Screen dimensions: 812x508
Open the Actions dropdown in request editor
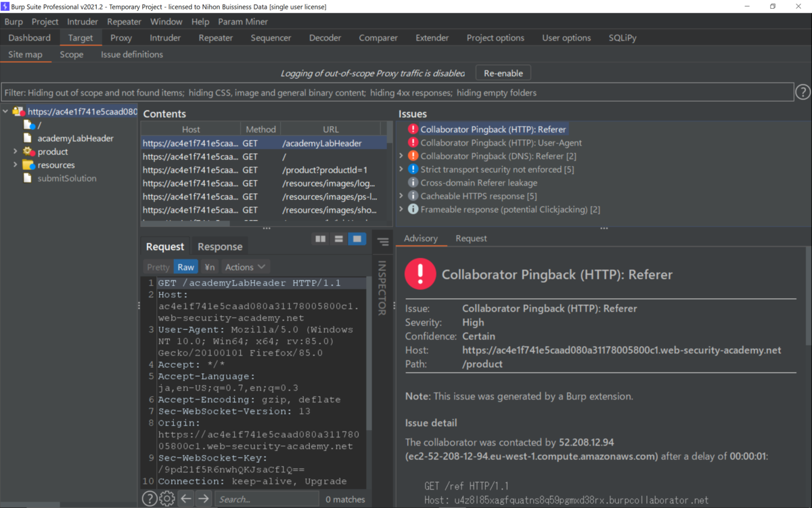point(246,267)
